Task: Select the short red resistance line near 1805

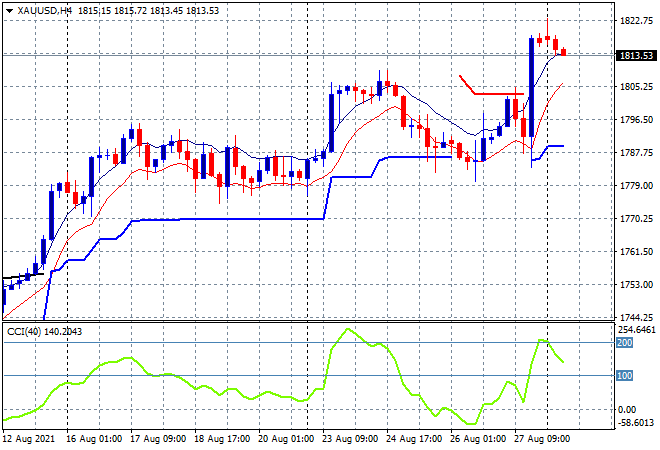Action: (499, 93)
